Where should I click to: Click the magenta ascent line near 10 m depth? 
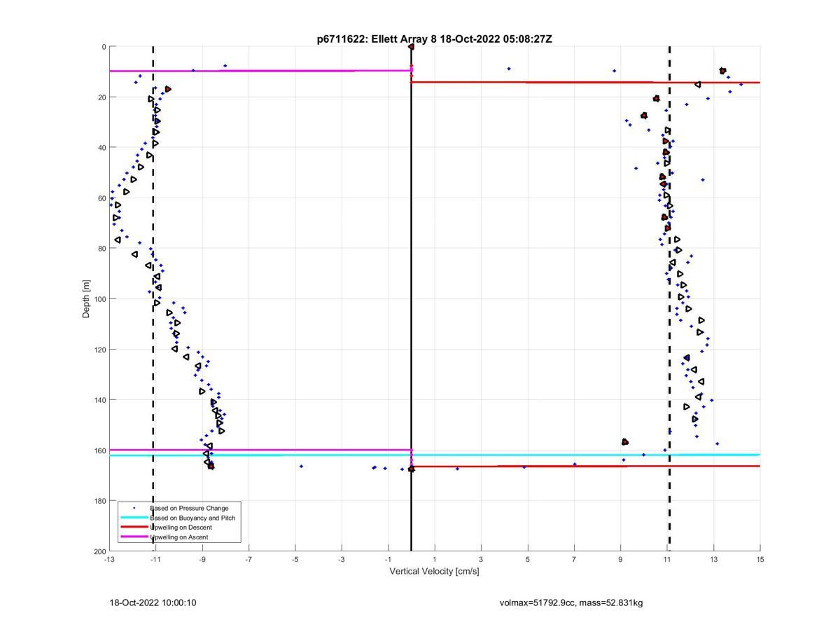pos(260,71)
